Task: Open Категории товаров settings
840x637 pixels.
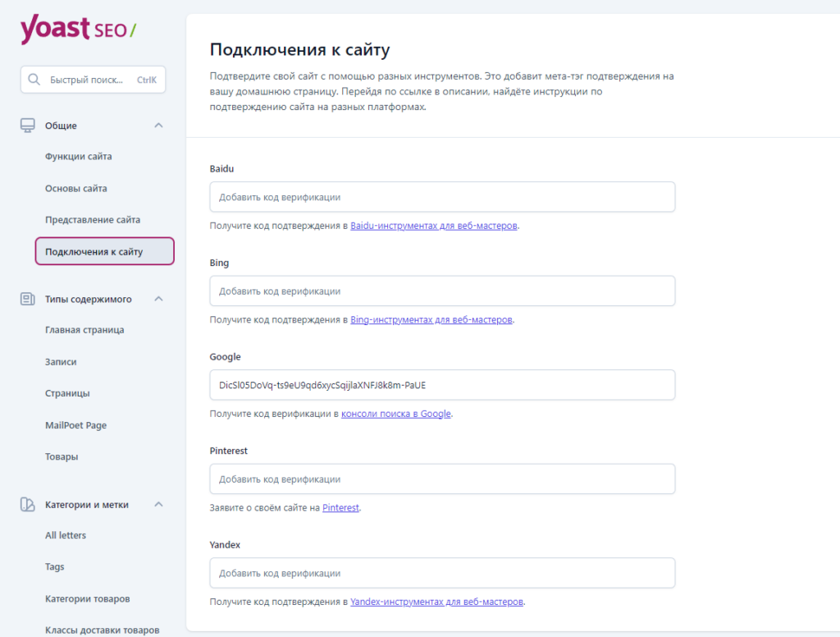Action: 87,599
